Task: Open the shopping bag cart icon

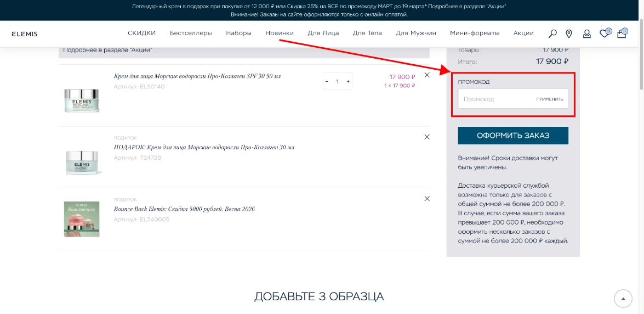Action: click(x=622, y=33)
